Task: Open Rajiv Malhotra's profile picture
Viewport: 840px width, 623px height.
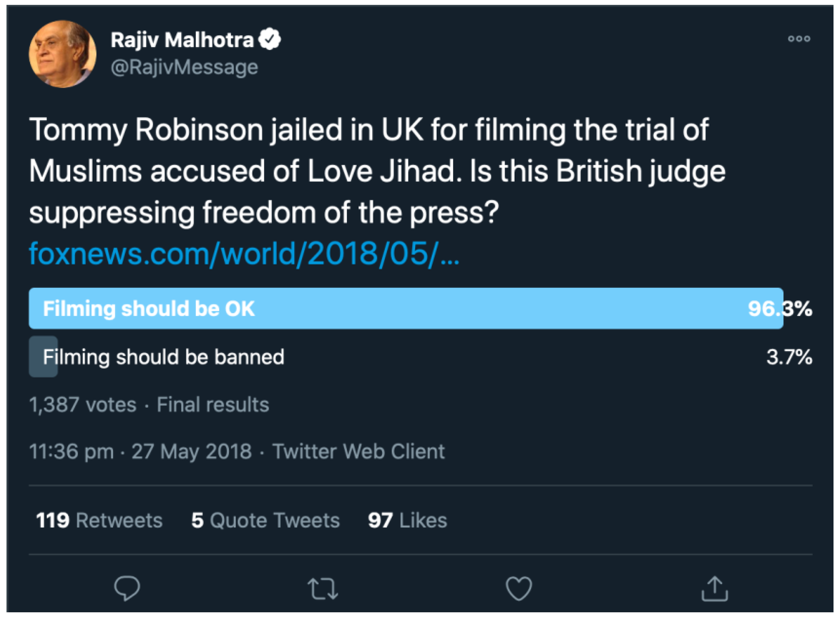Action: (63, 54)
